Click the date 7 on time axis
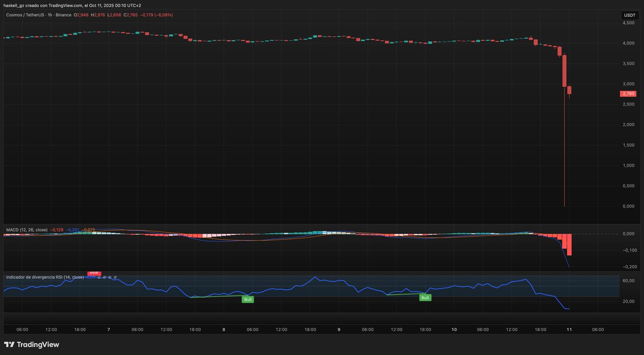 108,330
